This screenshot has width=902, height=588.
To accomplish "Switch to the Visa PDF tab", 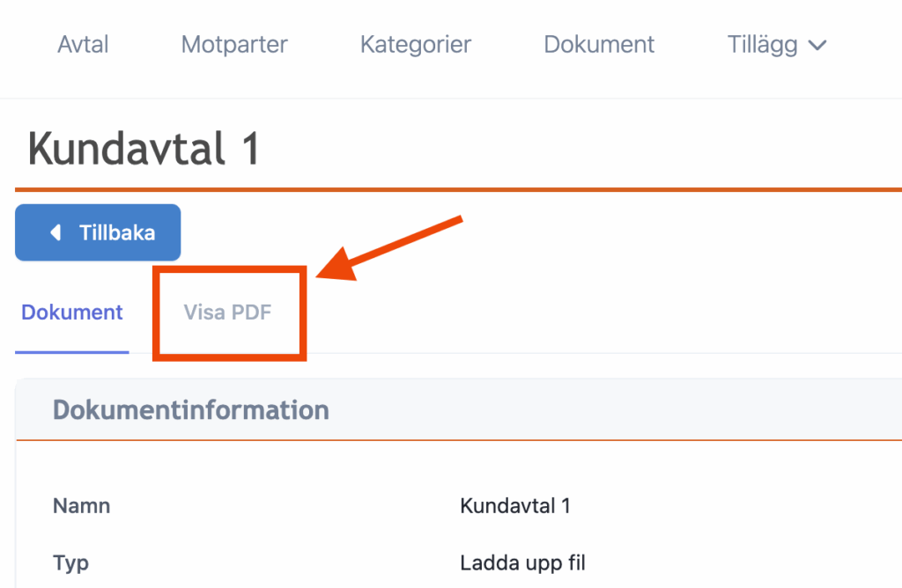I will coord(227,312).
